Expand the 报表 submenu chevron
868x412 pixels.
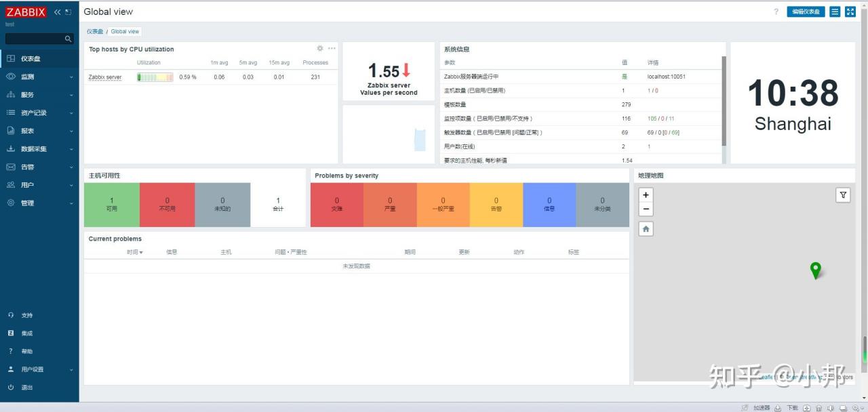click(x=71, y=131)
